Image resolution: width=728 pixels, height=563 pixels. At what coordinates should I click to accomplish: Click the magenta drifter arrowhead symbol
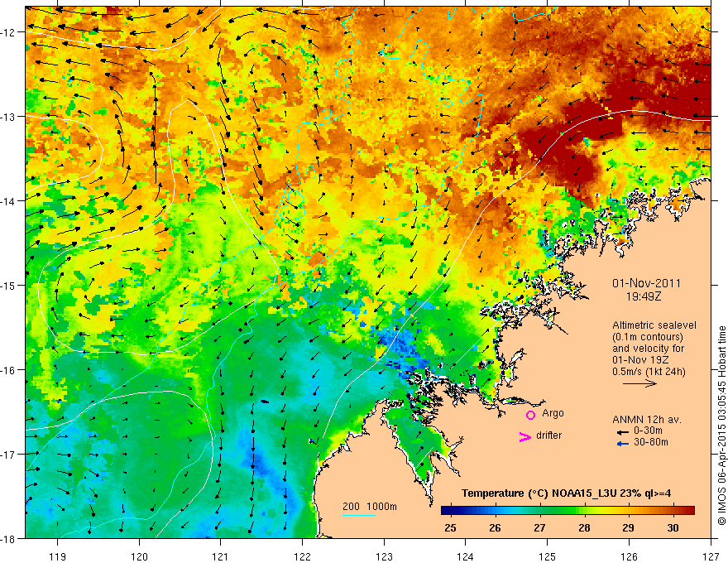point(524,436)
